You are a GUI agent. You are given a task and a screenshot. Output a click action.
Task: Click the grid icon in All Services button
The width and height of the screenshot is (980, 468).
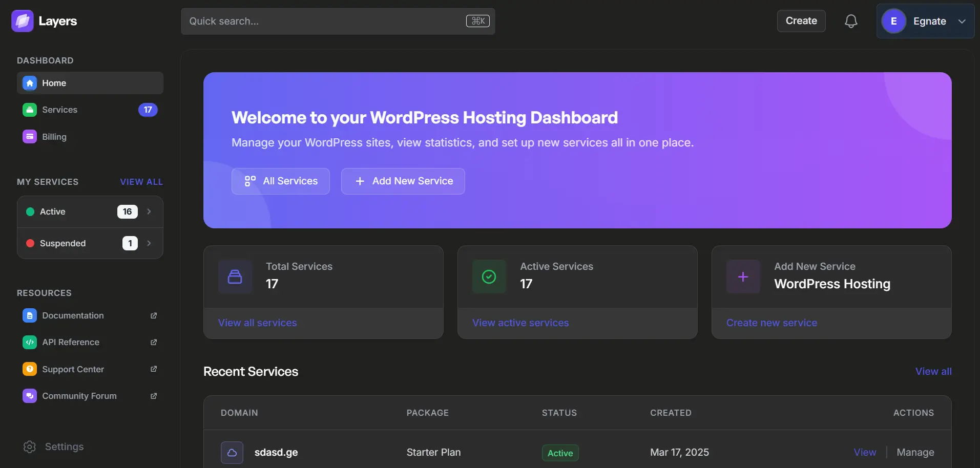(x=250, y=181)
